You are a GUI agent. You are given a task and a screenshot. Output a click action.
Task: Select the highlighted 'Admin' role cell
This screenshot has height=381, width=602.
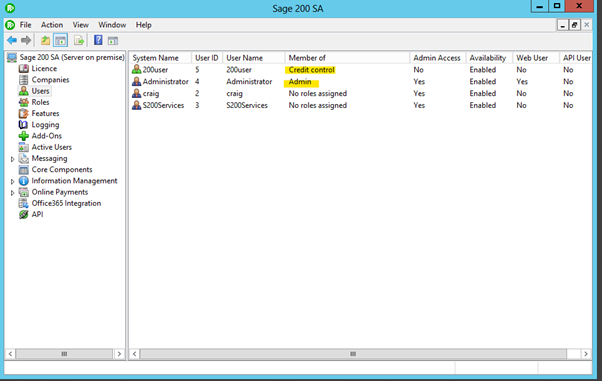pos(300,82)
